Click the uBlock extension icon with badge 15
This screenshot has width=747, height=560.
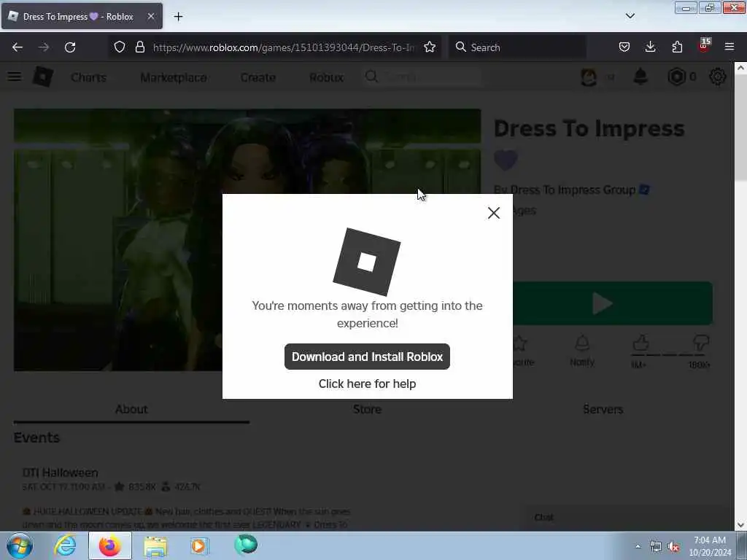(704, 46)
